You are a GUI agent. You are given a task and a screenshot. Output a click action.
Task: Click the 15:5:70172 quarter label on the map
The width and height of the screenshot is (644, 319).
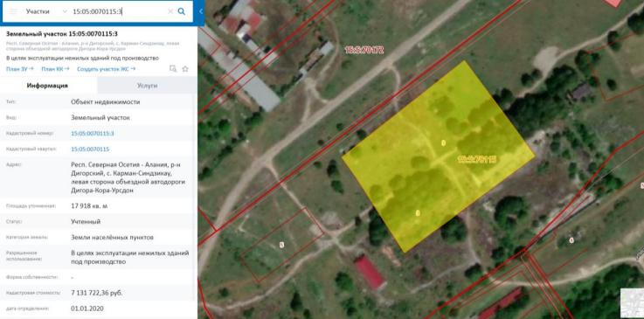(364, 50)
